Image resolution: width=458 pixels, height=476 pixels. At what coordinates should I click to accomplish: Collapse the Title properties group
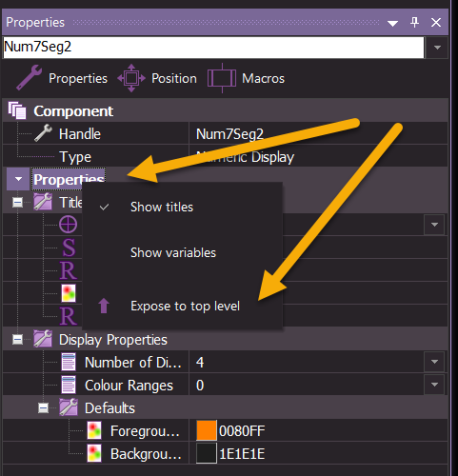17,203
